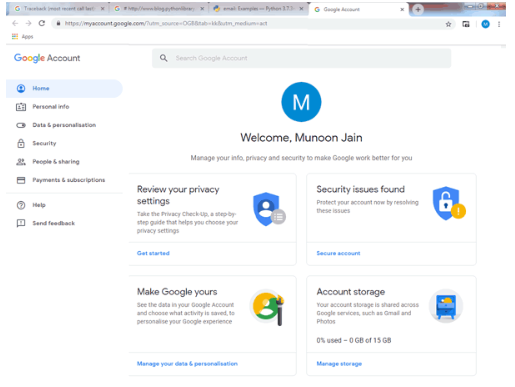Open the Manage storage link
This screenshot has height=387, width=515.
point(339,363)
